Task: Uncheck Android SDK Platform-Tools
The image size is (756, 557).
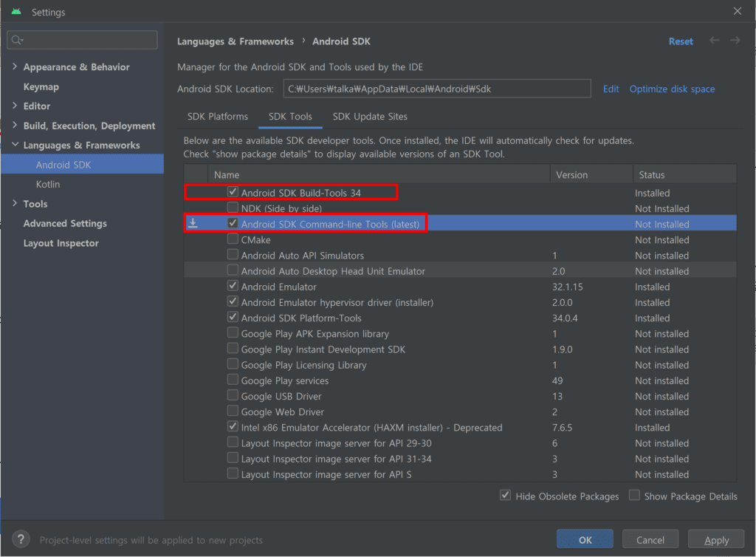Action: (233, 317)
